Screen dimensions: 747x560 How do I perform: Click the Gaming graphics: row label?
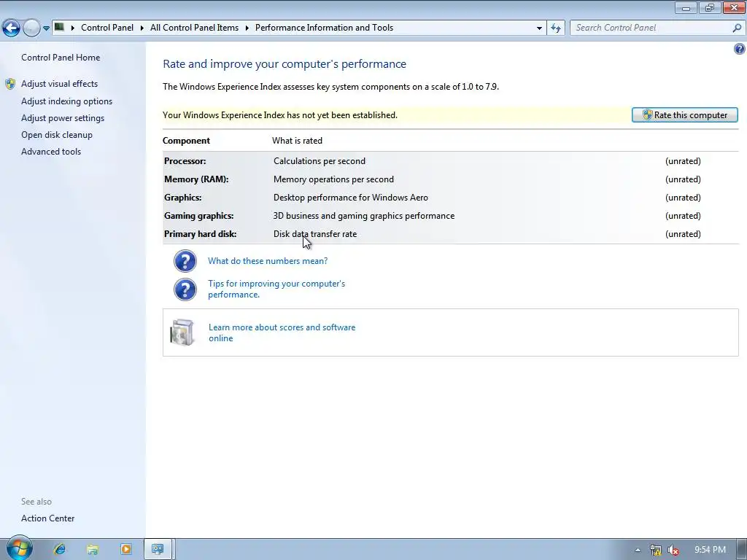pos(198,216)
